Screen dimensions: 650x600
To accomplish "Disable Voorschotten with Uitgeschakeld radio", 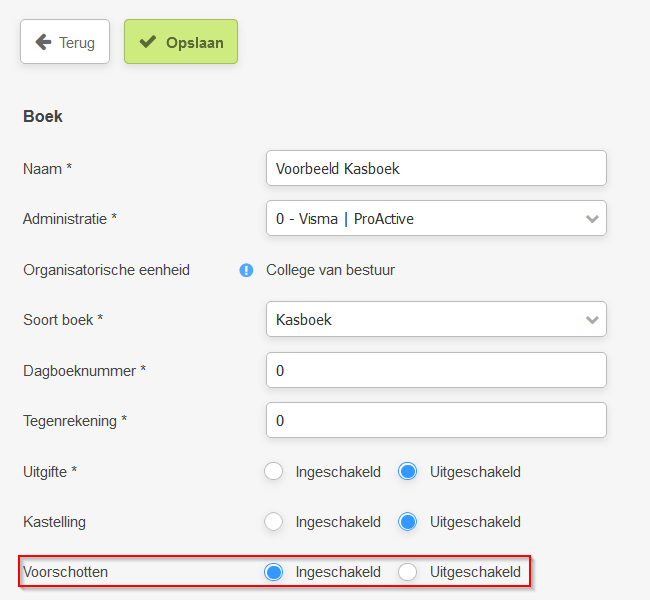I will (407, 572).
